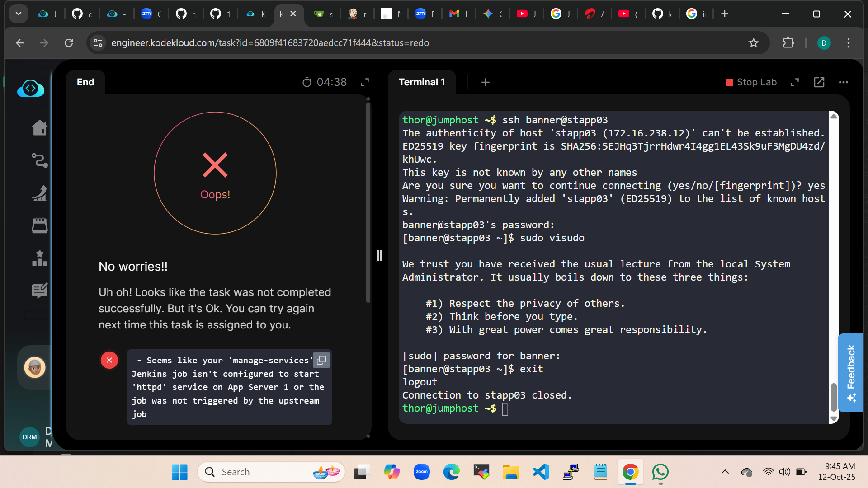Click the panel divider resize handle

(379, 255)
